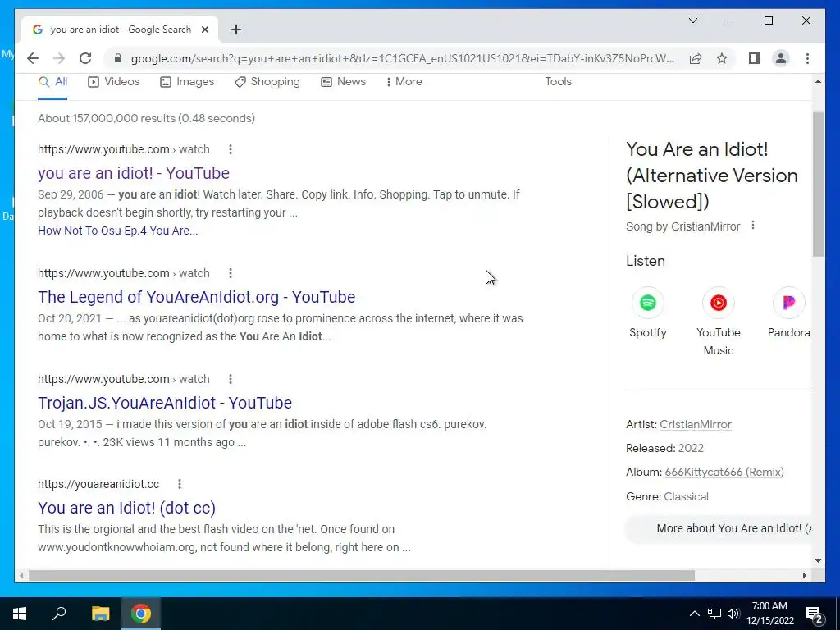Select the All search tab

click(x=52, y=82)
